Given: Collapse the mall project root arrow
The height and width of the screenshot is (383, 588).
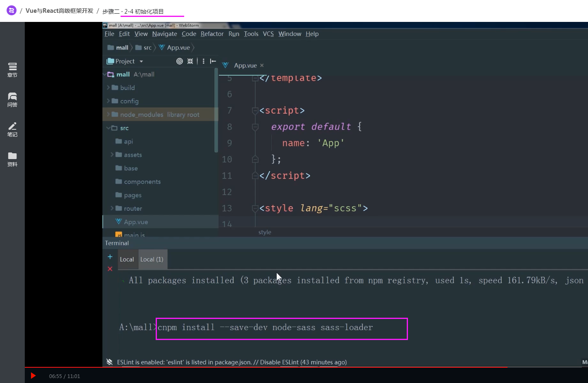Looking at the screenshot, I should (x=104, y=74).
